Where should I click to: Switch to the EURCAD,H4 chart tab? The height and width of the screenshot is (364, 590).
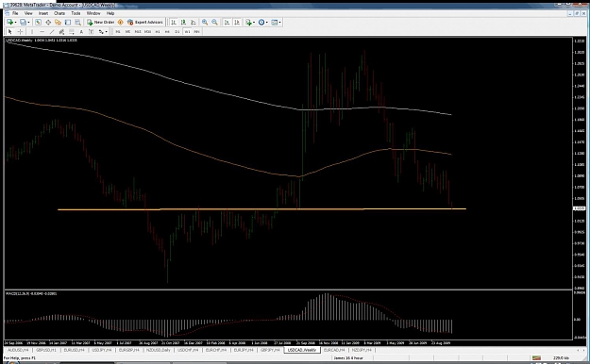click(x=334, y=350)
